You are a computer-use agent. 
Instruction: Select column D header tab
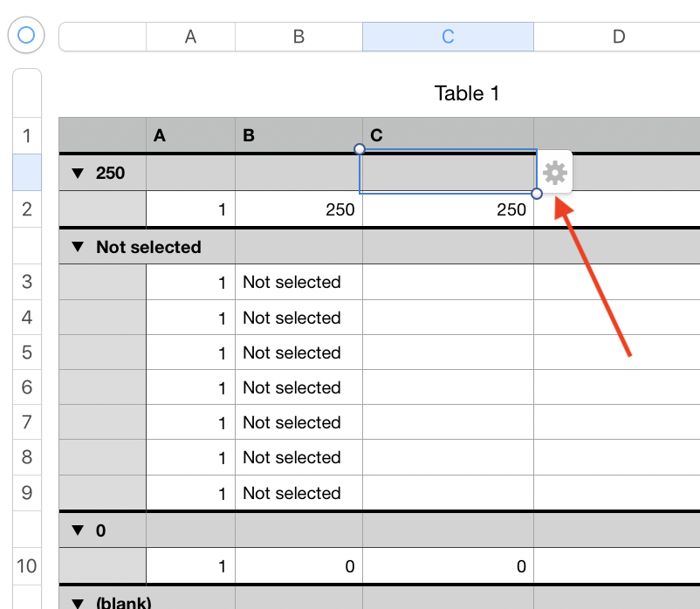[618, 36]
